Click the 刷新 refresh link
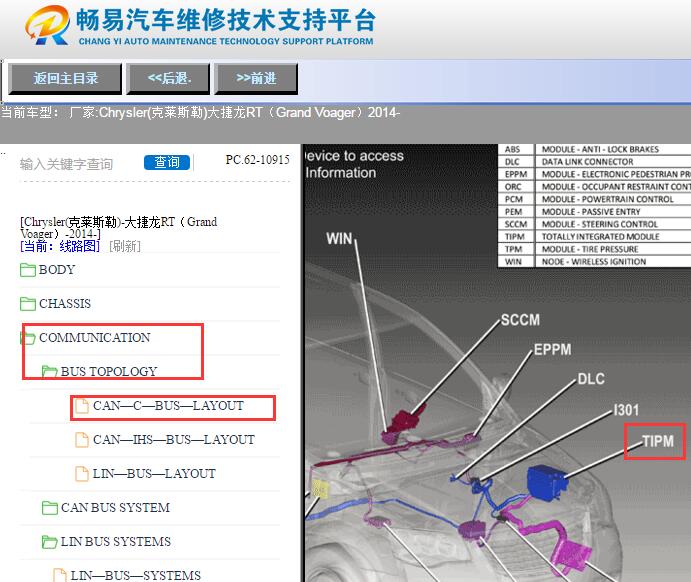The image size is (691, 582). point(125,246)
